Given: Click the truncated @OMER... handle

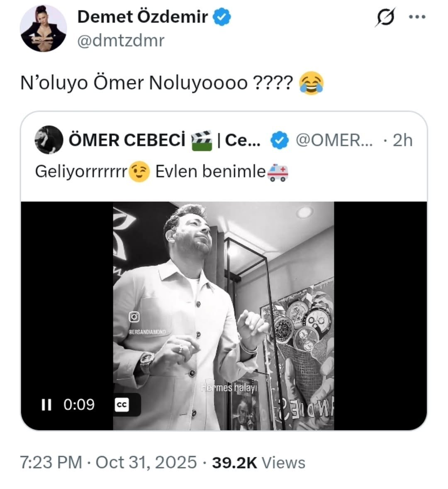Looking at the screenshot, I should [334, 140].
